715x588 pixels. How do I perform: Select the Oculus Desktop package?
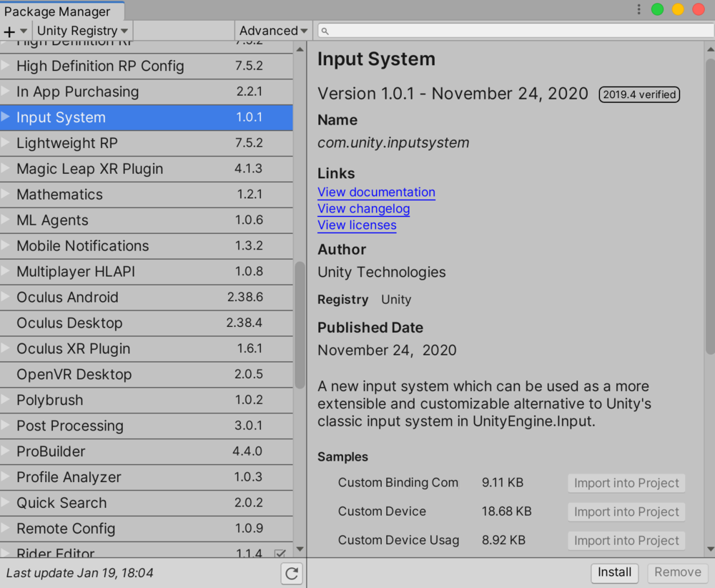coord(146,323)
